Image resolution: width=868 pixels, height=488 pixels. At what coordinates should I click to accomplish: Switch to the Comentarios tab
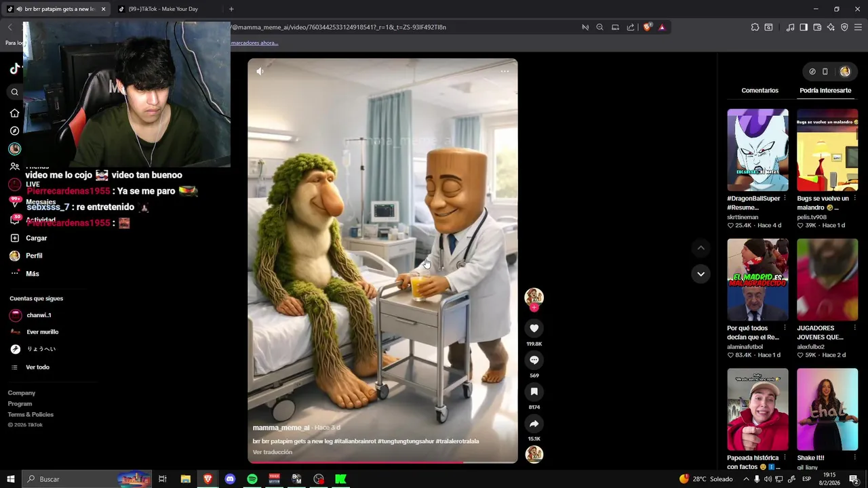coord(759,90)
